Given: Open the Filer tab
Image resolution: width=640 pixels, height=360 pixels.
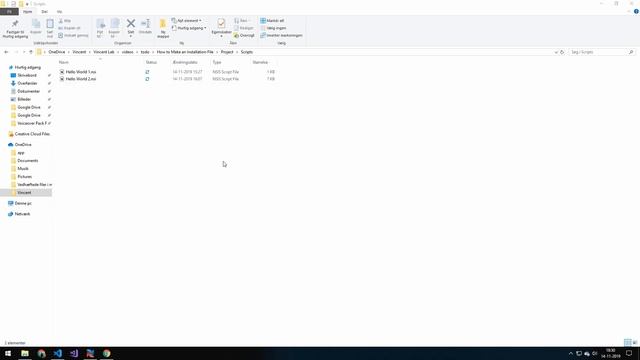Looking at the screenshot, I should coord(9,11).
